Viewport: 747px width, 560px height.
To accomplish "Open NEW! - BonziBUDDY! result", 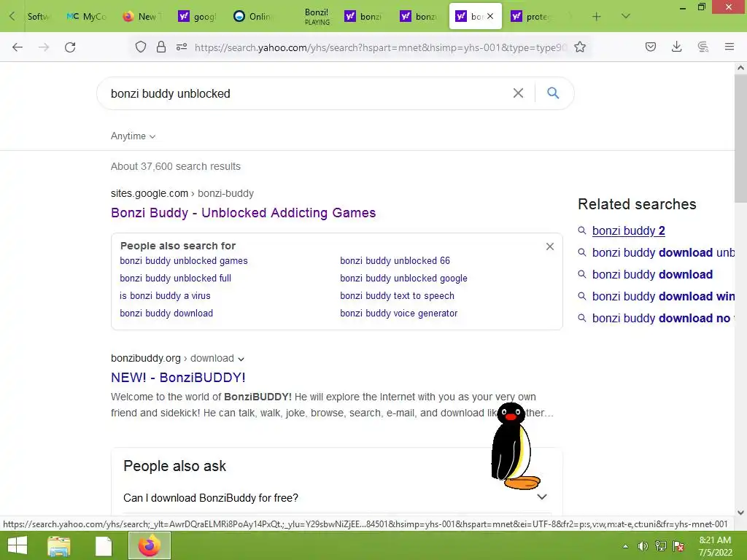I will (178, 378).
